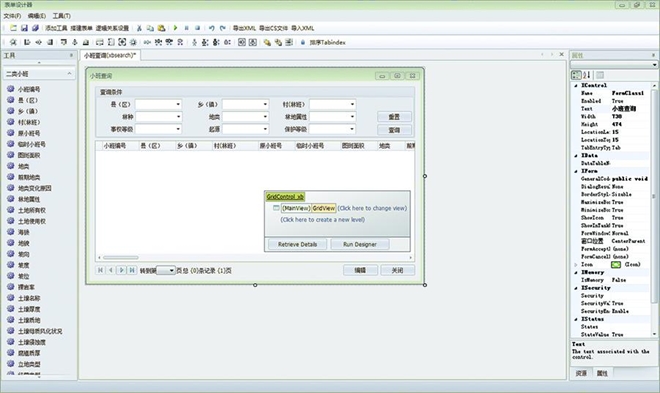The image size is (660, 393).
Task: Save the form with the floppy icon
Action: point(24,28)
